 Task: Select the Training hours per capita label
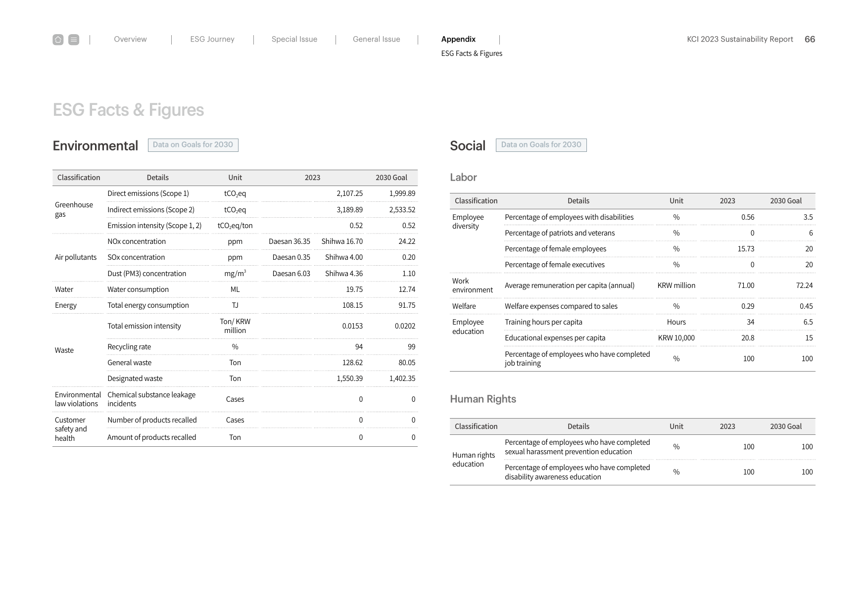tap(543, 322)
